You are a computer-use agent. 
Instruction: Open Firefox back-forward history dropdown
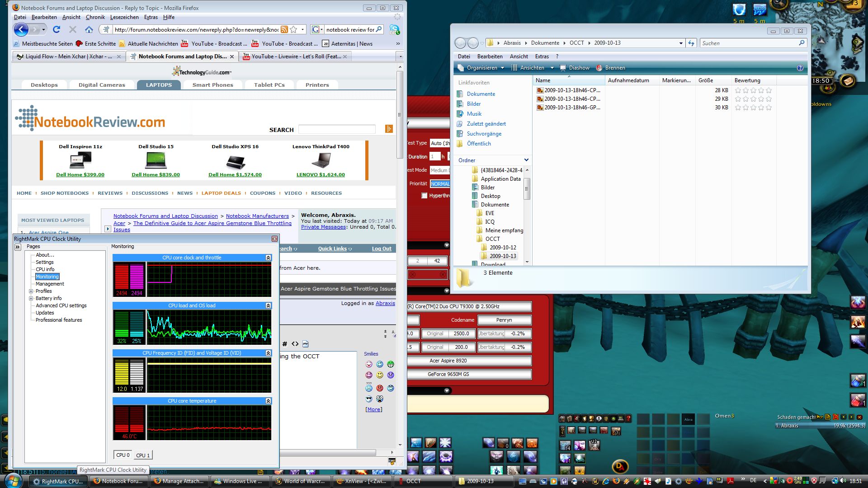coord(44,30)
